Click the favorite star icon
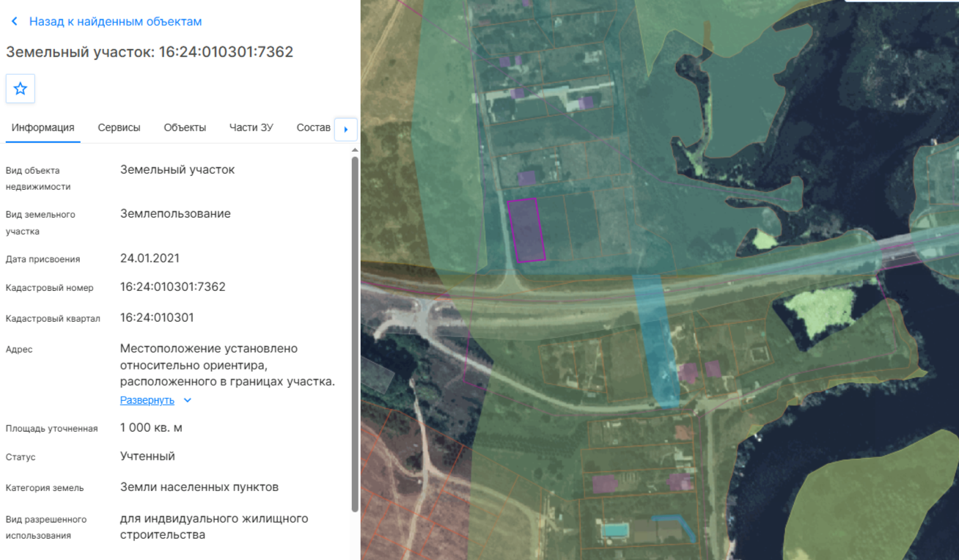 pyautogui.click(x=21, y=89)
